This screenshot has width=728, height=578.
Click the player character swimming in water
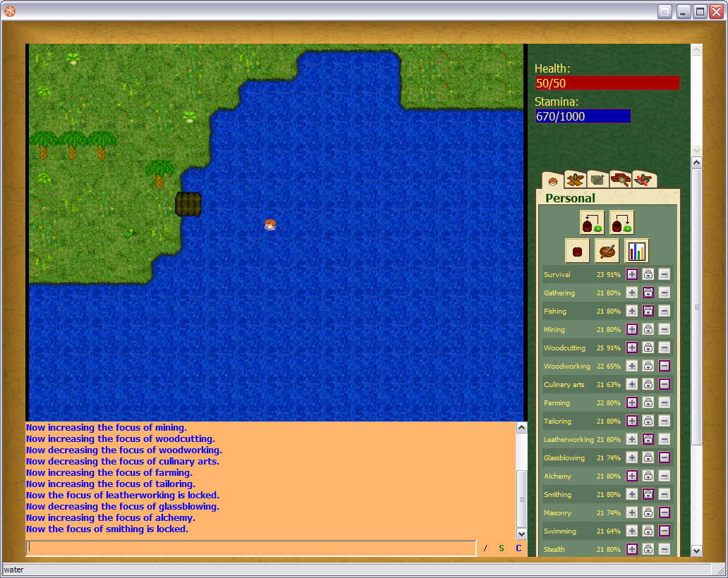pos(270,225)
